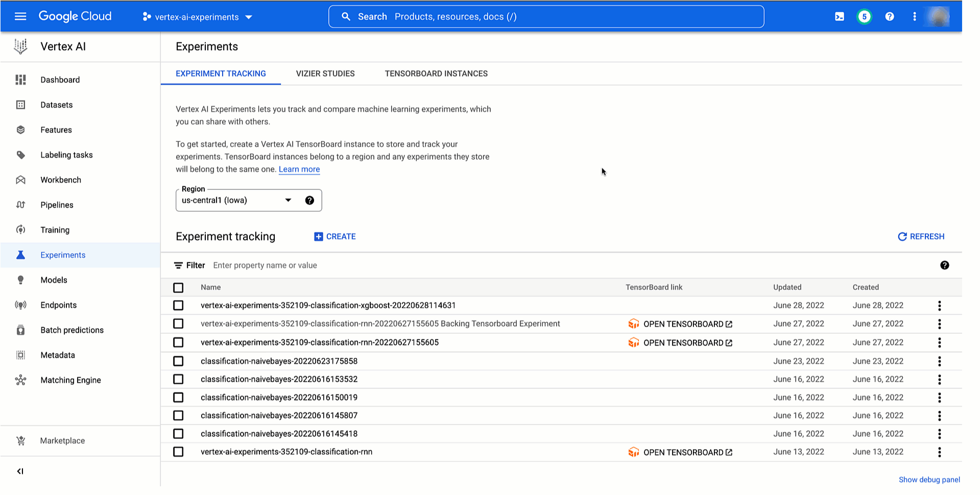The width and height of the screenshot is (980, 495).
Task: Click the table help icon beside filter
Action: click(944, 265)
